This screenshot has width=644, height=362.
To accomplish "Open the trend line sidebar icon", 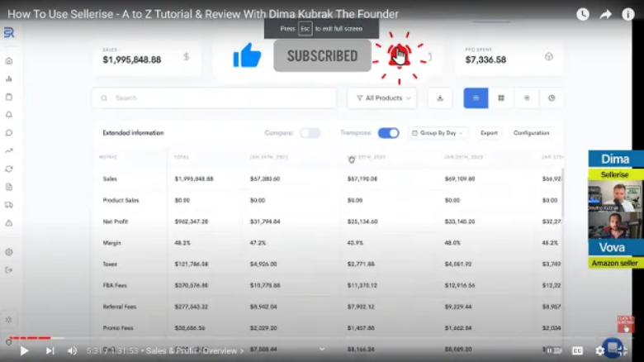I will point(9,151).
